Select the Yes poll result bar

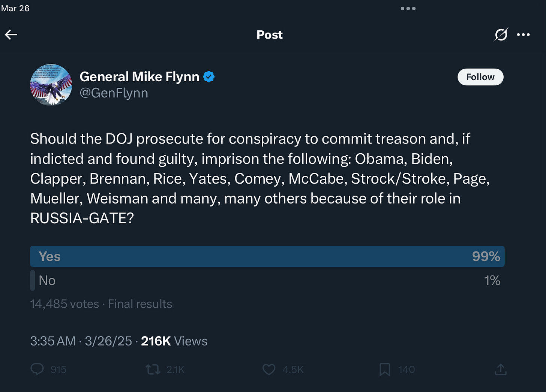pos(267,256)
